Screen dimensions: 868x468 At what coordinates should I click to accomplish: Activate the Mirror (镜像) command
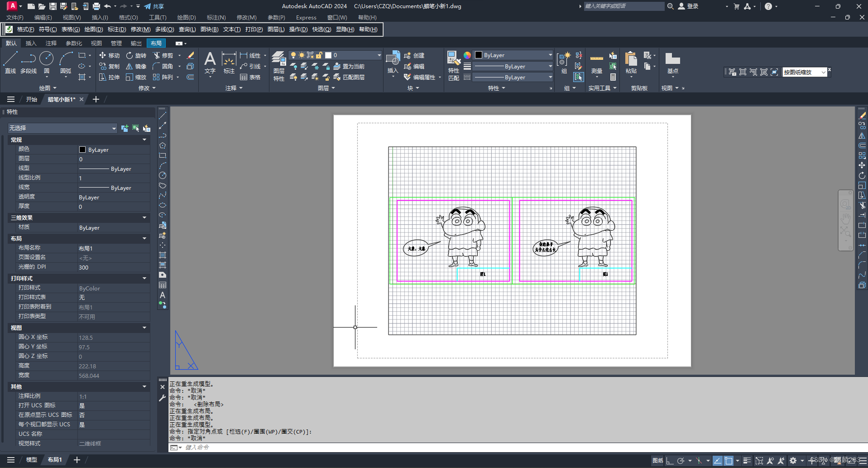click(x=136, y=66)
